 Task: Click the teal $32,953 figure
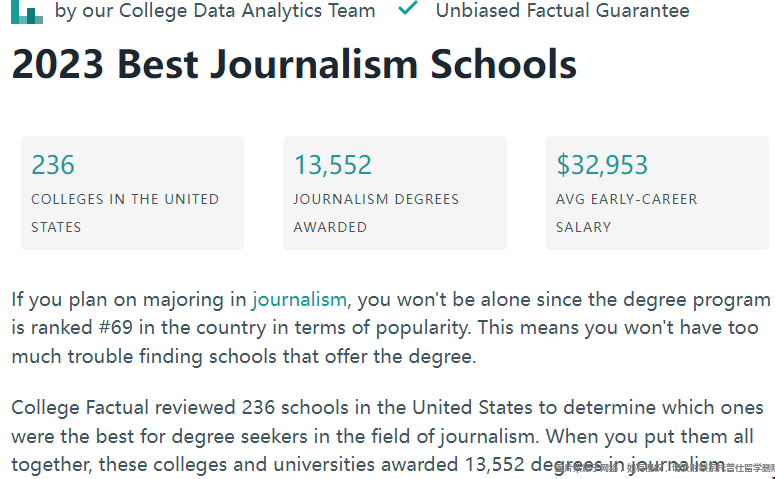click(602, 165)
